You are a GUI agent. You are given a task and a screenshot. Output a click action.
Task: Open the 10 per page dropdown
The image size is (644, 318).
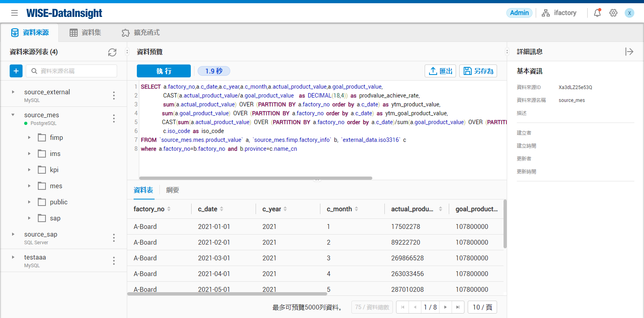coord(482,307)
